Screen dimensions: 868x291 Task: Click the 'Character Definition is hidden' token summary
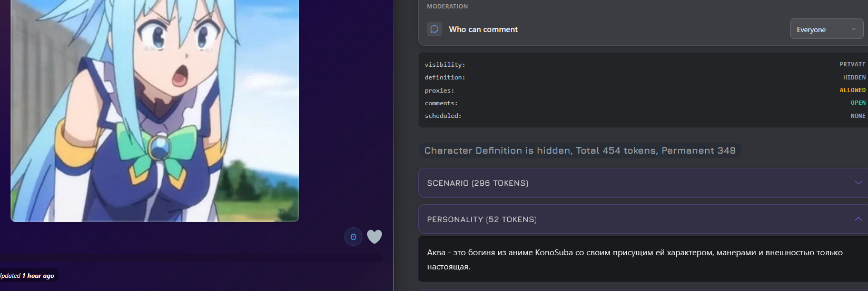click(x=580, y=150)
